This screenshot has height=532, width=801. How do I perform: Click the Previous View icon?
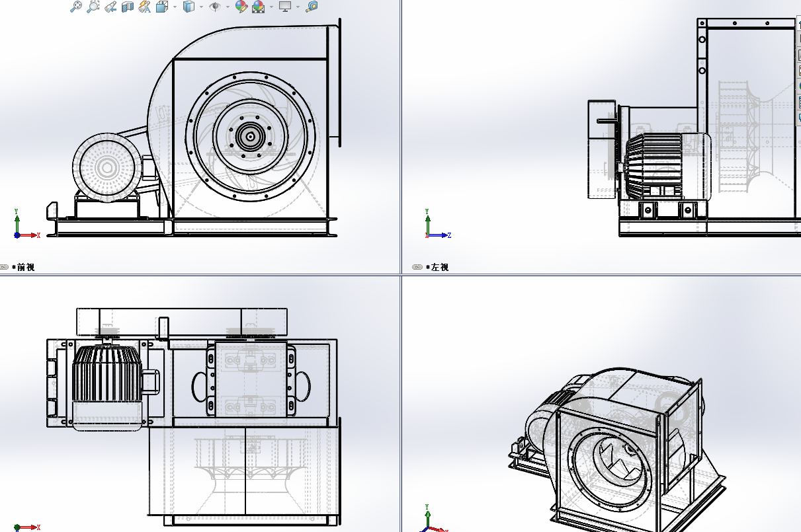click(111, 7)
